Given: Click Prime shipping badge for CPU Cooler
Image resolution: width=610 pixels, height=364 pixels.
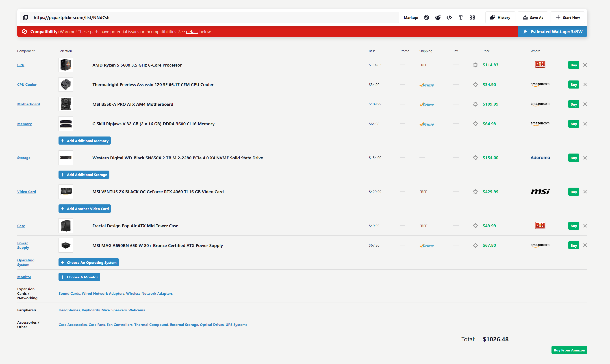Looking at the screenshot, I should click(x=427, y=85).
